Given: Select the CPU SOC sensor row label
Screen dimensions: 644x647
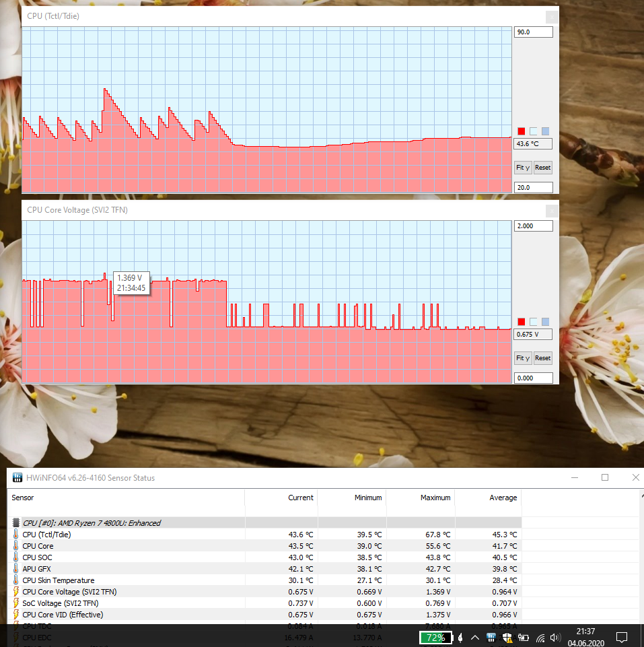Looking at the screenshot, I should (37, 557).
